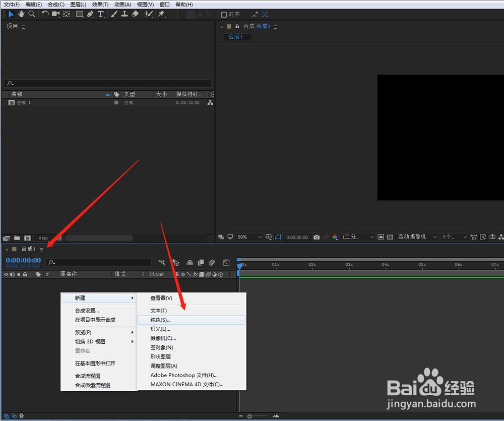The image size is (504, 421).
Task: Select the Zoom magnifier tool
Action: pyautogui.click(x=31, y=14)
